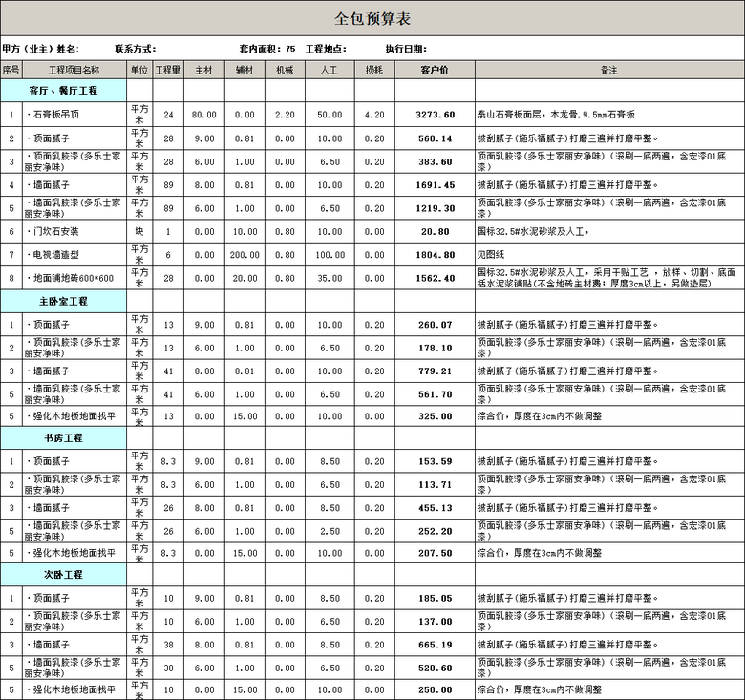Screen dimensions: 745x700
Task: Select the 工程量 column header
Action: click(168, 70)
